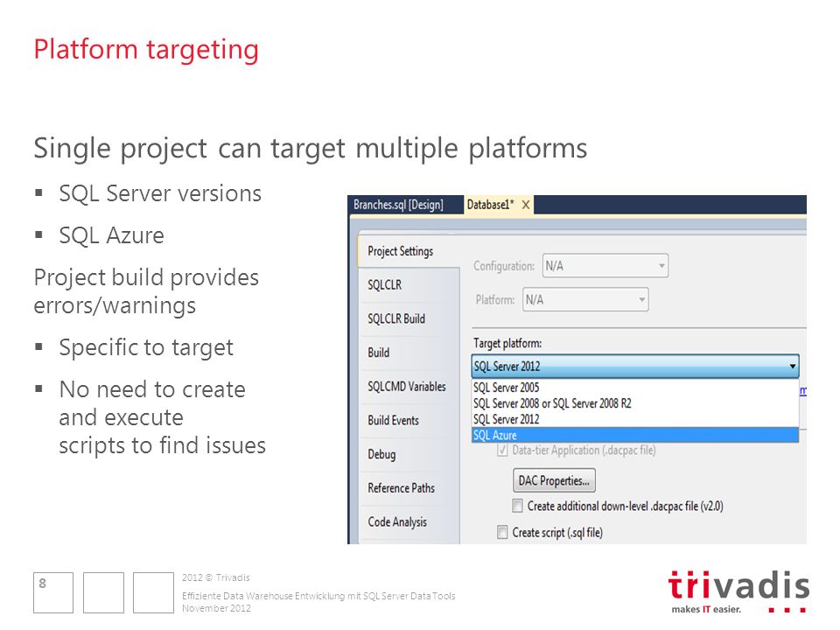Switch to the Branches.sql [Design] tab

pyautogui.click(x=398, y=205)
